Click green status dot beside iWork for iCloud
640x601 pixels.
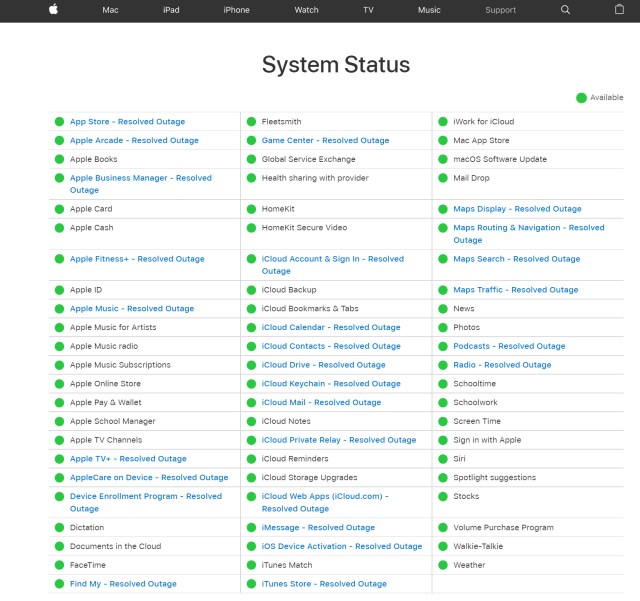443,122
